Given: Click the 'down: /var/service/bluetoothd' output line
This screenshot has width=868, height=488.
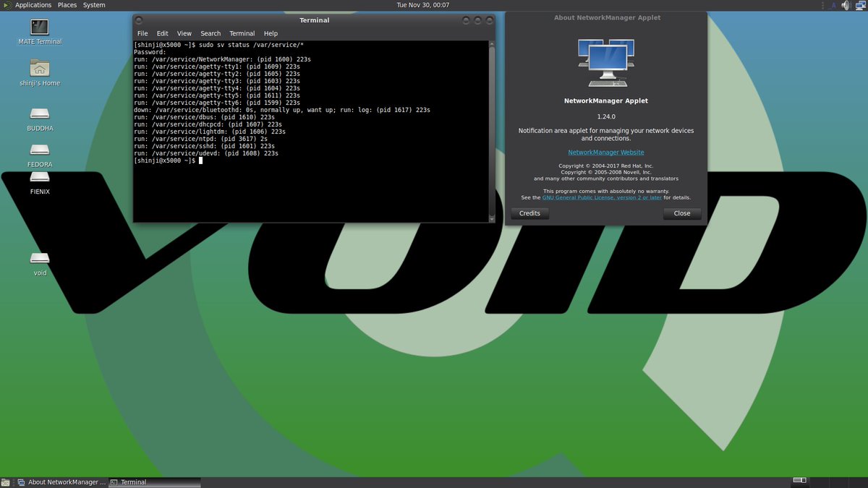Looking at the screenshot, I should [x=282, y=110].
